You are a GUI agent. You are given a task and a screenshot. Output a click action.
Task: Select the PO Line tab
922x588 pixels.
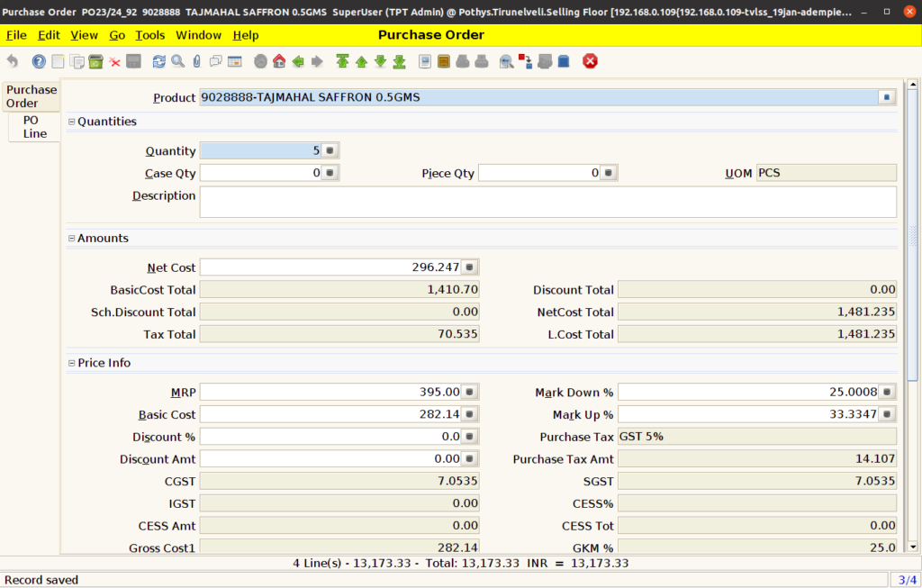pyautogui.click(x=35, y=127)
